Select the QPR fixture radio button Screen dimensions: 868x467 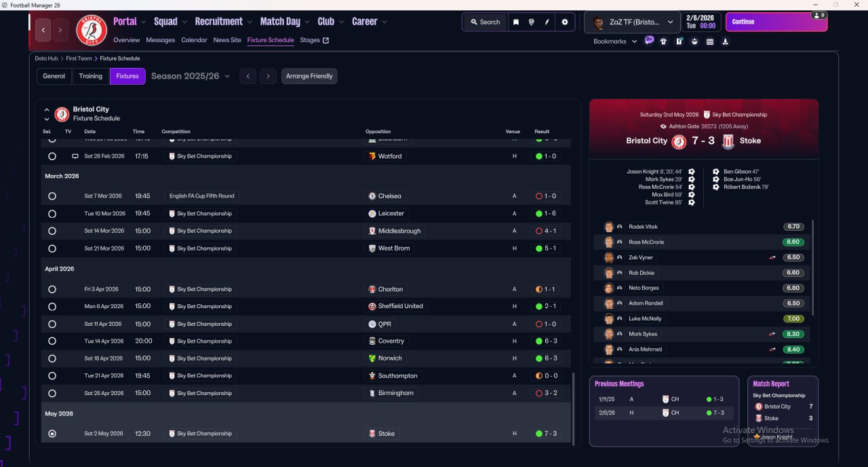click(52, 324)
